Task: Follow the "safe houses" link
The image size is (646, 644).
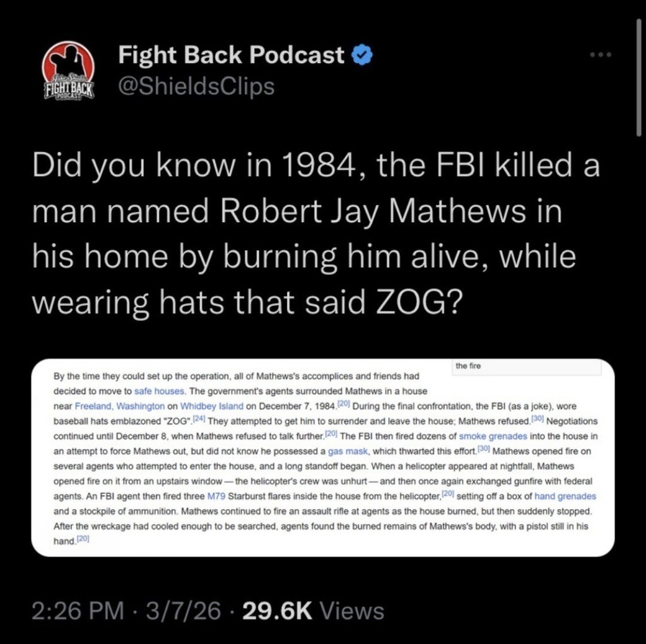Action: (x=159, y=391)
